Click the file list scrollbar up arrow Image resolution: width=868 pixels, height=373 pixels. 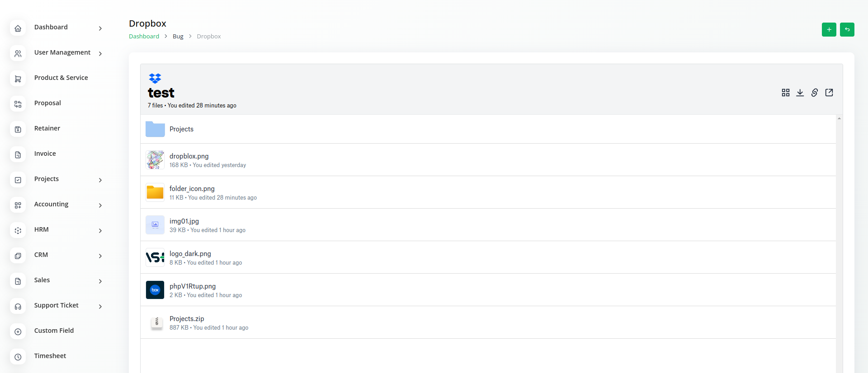839,118
